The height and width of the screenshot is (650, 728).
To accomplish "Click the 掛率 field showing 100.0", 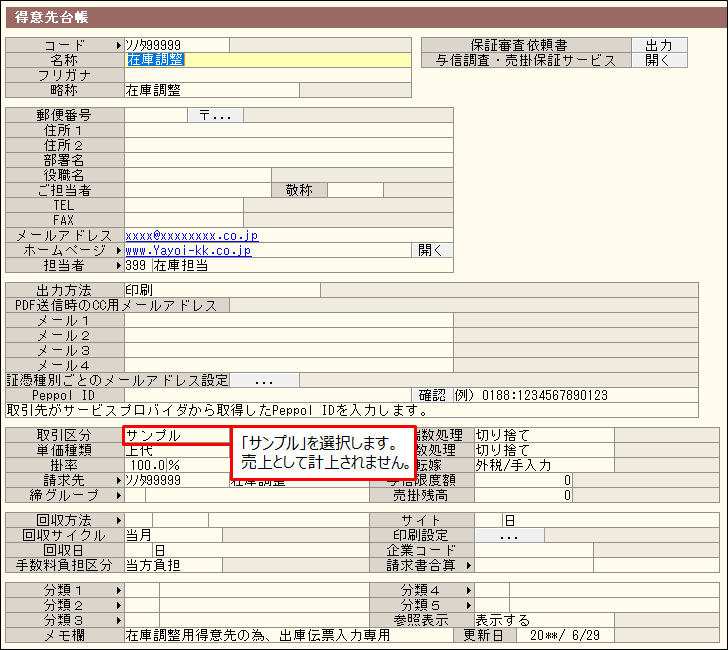I will point(146,465).
